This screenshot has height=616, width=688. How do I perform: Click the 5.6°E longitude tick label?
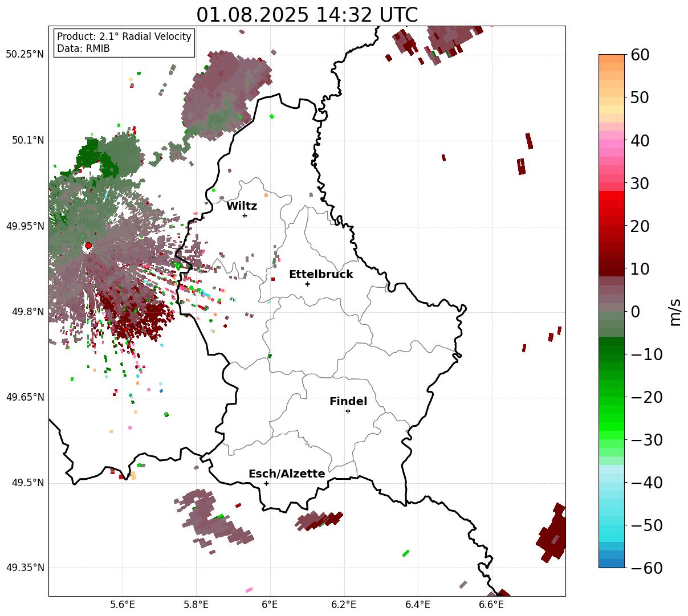pos(123,605)
